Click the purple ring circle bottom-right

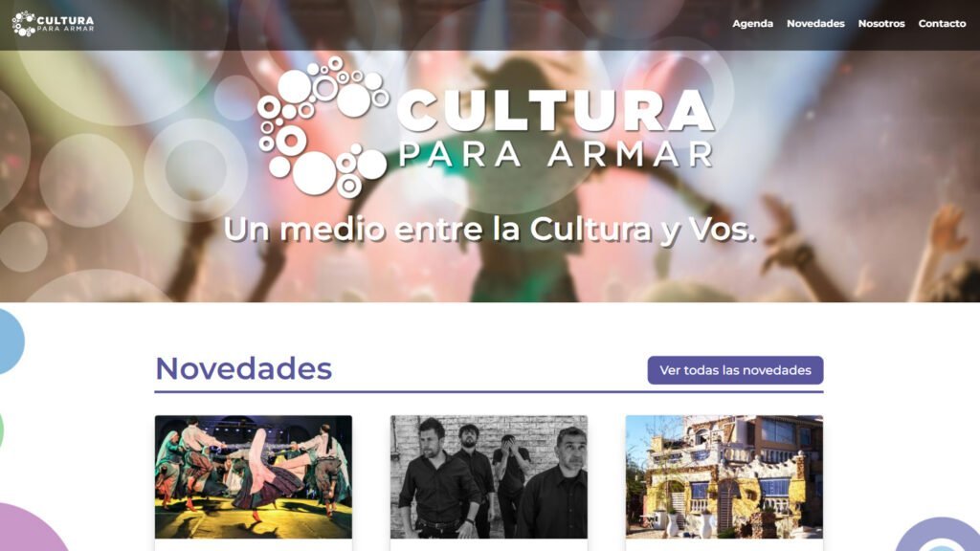point(938,535)
